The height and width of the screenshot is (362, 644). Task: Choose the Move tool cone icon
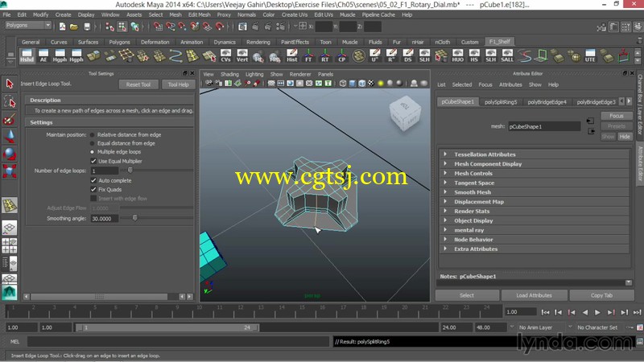click(x=10, y=136)
